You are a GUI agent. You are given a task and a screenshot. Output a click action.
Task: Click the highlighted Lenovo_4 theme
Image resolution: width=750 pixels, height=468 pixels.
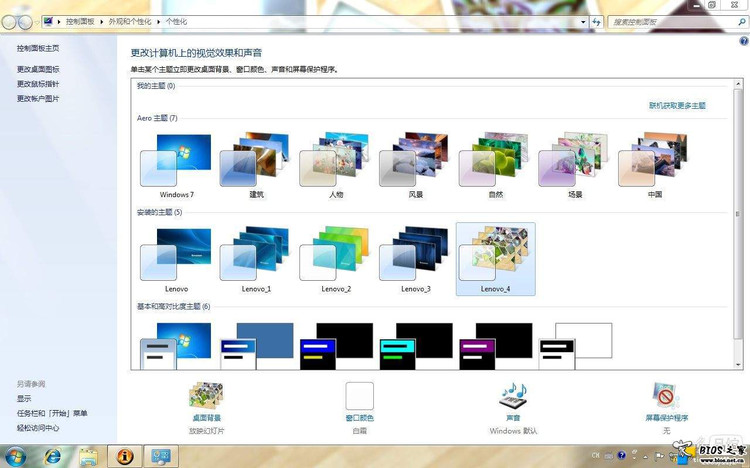(x=496, y=259)
